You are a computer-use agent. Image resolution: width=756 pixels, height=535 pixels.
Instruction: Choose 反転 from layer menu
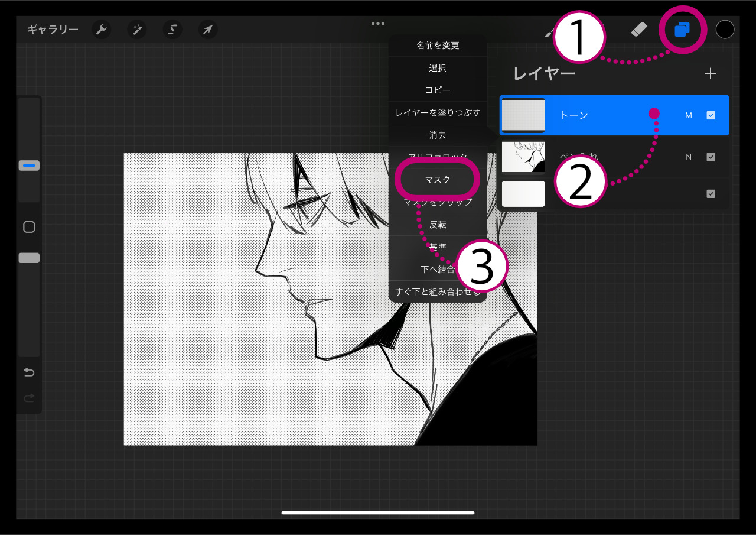[x=438, y=225]
